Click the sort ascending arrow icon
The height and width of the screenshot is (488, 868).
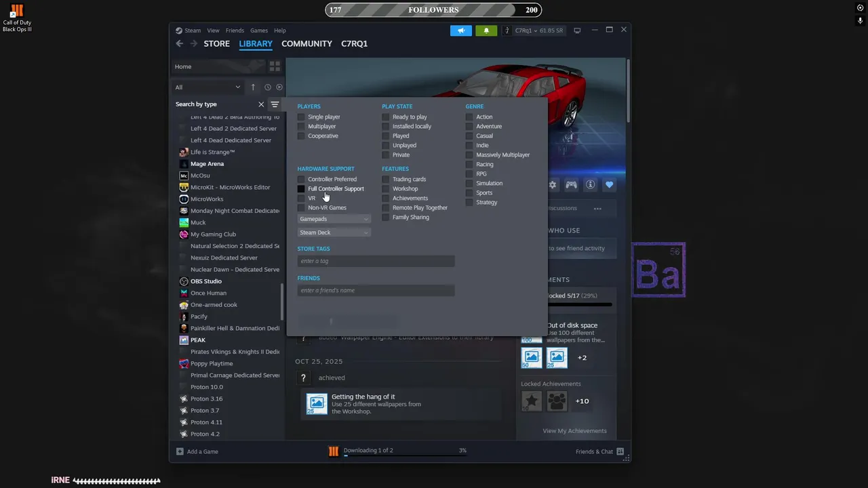253,87
